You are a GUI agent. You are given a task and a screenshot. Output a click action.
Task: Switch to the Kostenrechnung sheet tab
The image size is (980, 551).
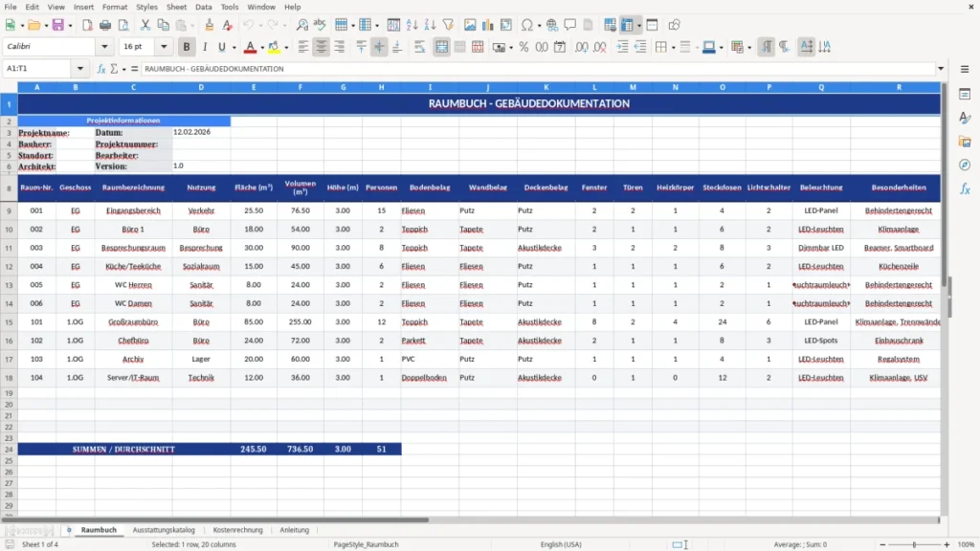(237, 530)
